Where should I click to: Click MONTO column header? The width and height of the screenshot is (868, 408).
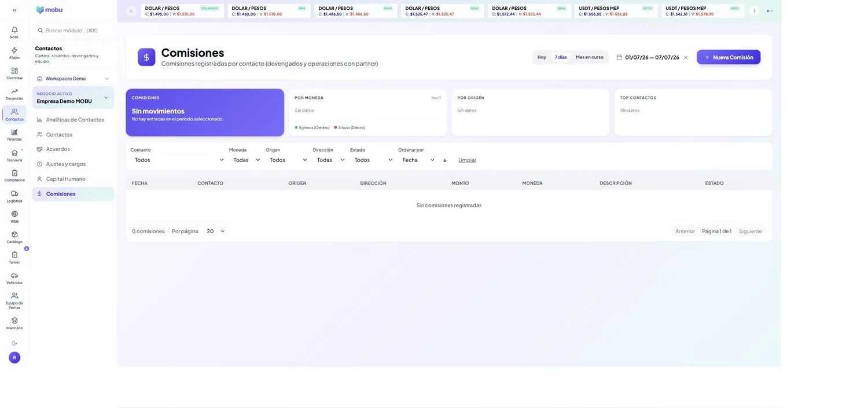coord(460,183)
